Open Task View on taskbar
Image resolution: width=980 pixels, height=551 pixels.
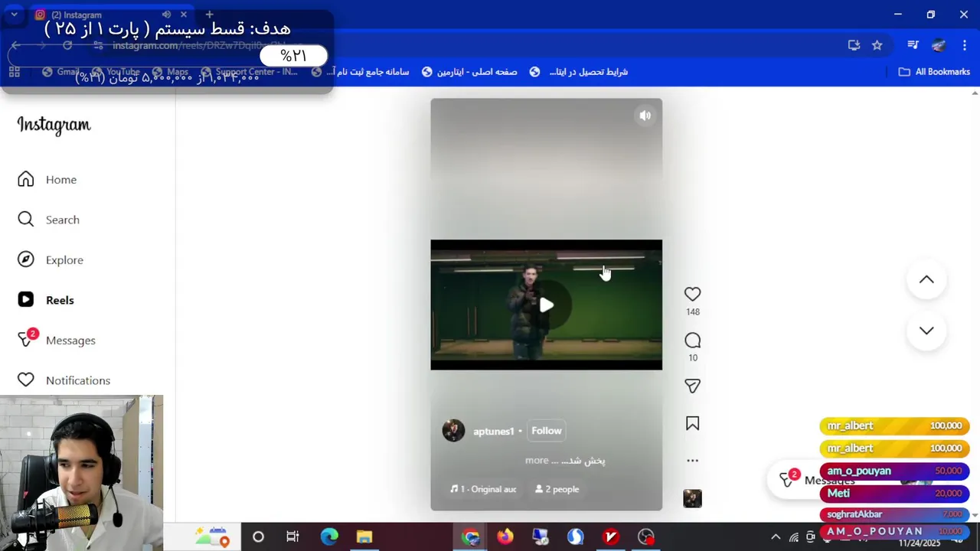[x=292, y=537]
